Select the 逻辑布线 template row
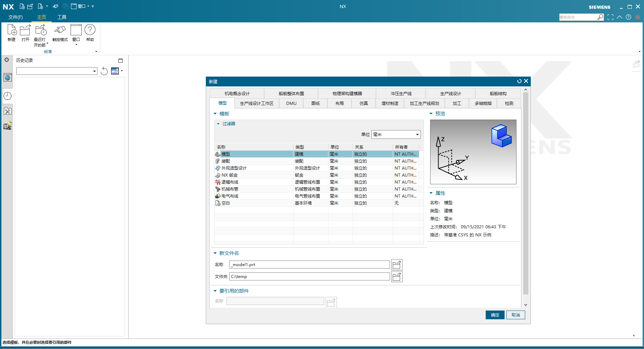Viewport: 644px width, 349px height. [317, 182]
